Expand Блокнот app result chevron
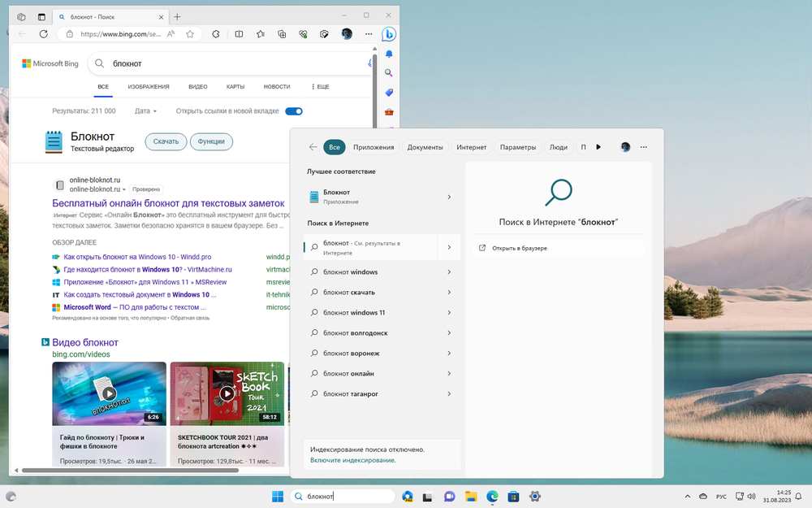The width and height of the screenshot is (812, 508). [449, 197]
